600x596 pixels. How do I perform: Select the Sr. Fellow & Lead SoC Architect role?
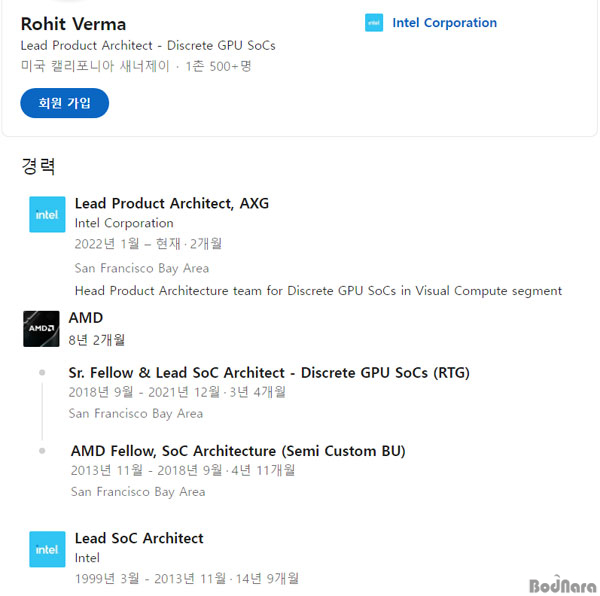click(x=269, y=373)
